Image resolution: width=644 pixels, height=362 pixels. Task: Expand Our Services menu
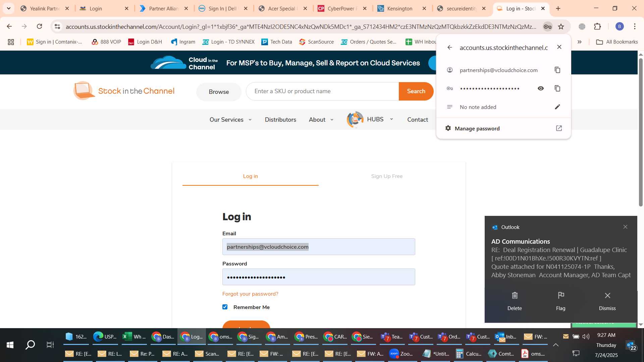(x=230, y=120)
